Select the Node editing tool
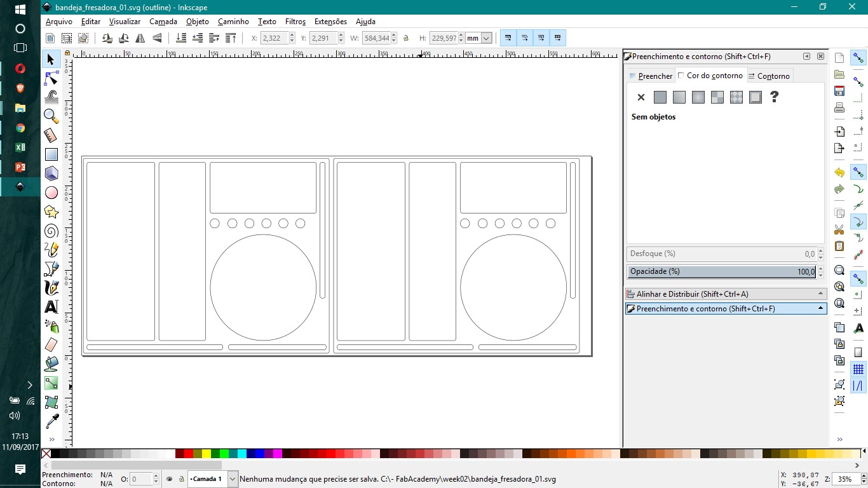 51,78
